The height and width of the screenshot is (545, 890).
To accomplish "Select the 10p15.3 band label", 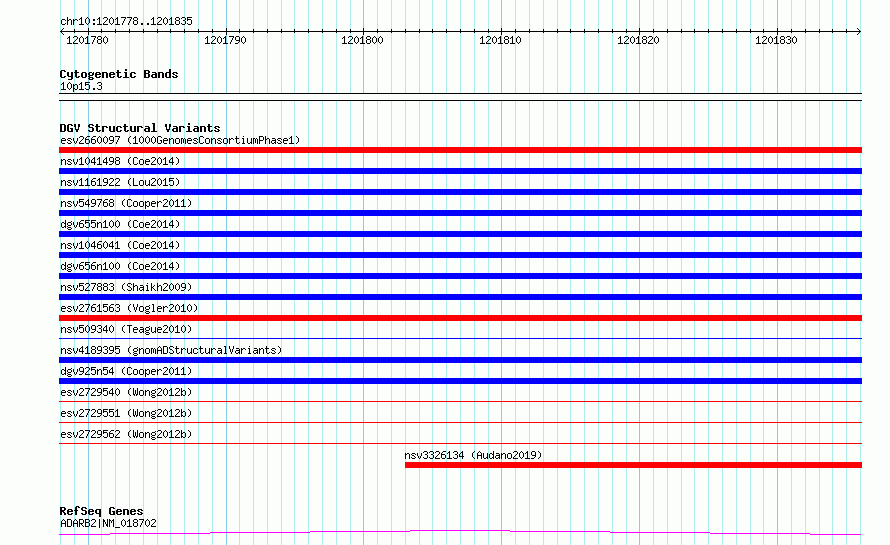I will click(81, 86).
